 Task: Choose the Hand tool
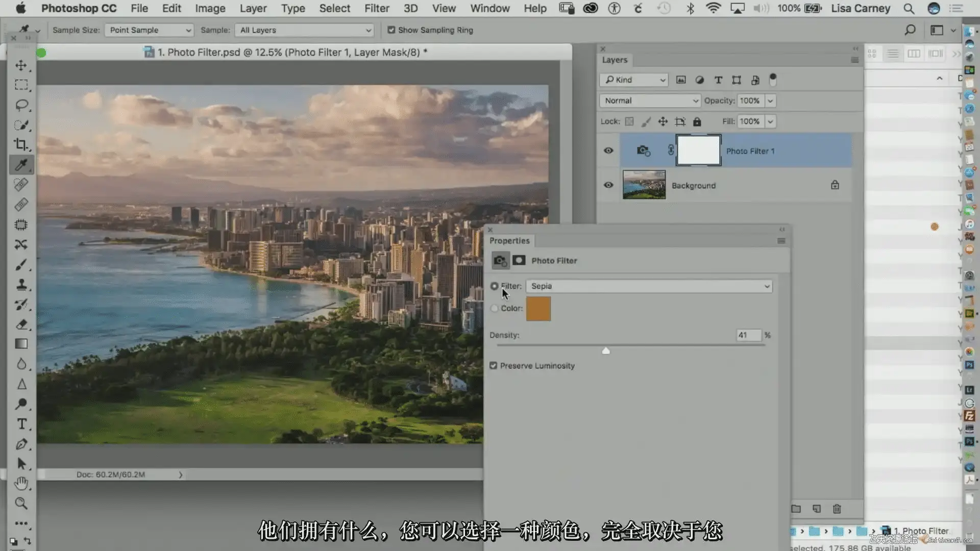point(21,483)
